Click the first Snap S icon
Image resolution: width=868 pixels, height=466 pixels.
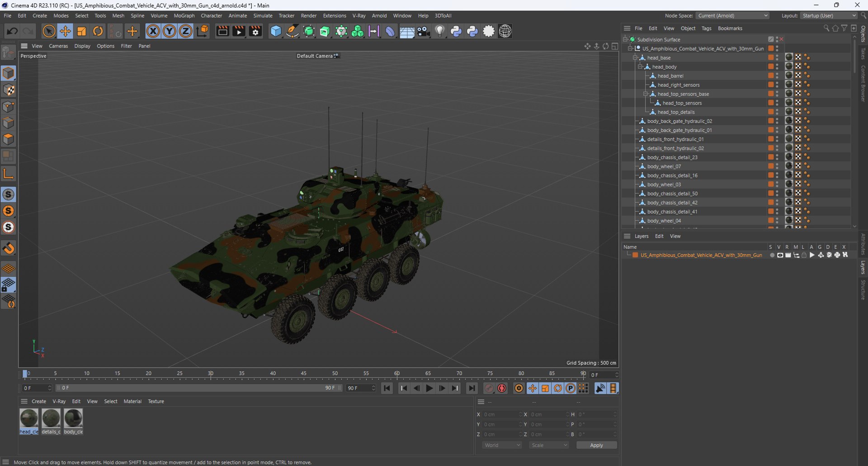click(9, 195)
